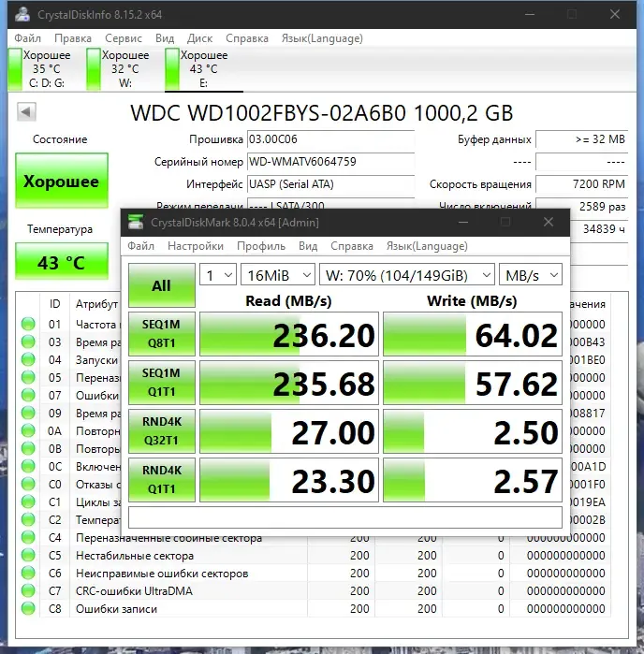Start SEQ1M Q1T1 benchmark test

click(162, 383)
